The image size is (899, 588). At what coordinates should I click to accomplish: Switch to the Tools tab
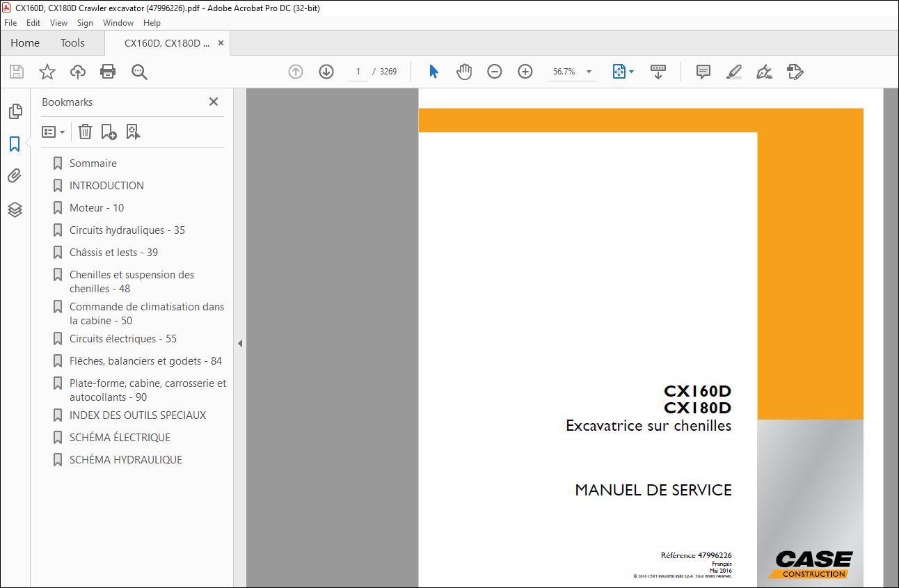72,43
